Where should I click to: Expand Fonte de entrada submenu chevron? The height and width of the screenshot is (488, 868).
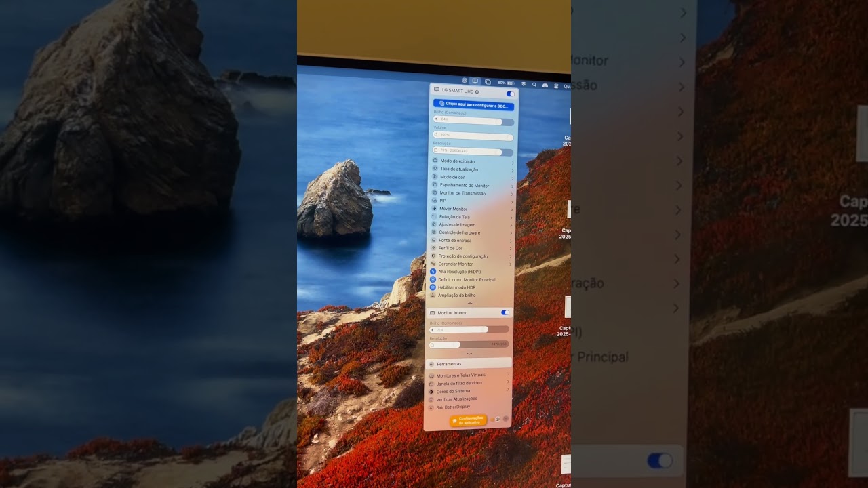tap(512, 241)
